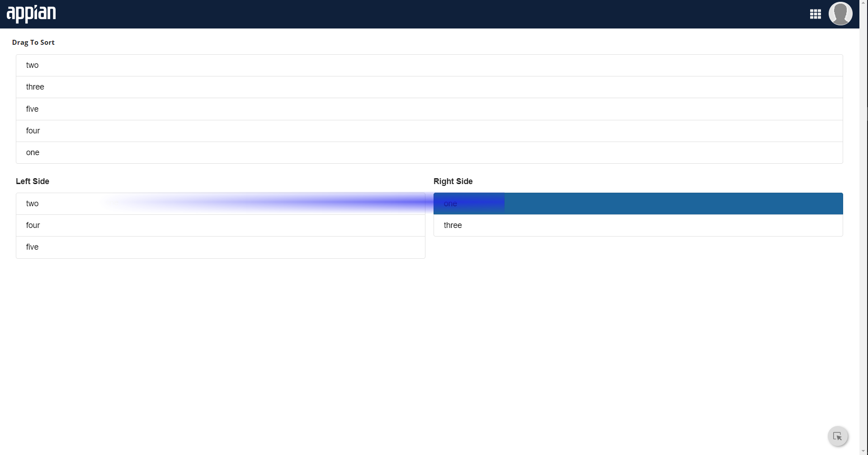The width and height of the screenshot is (868, 455).
Task: Click the 'Drag To Sort' heading
Action: point(33,43)
